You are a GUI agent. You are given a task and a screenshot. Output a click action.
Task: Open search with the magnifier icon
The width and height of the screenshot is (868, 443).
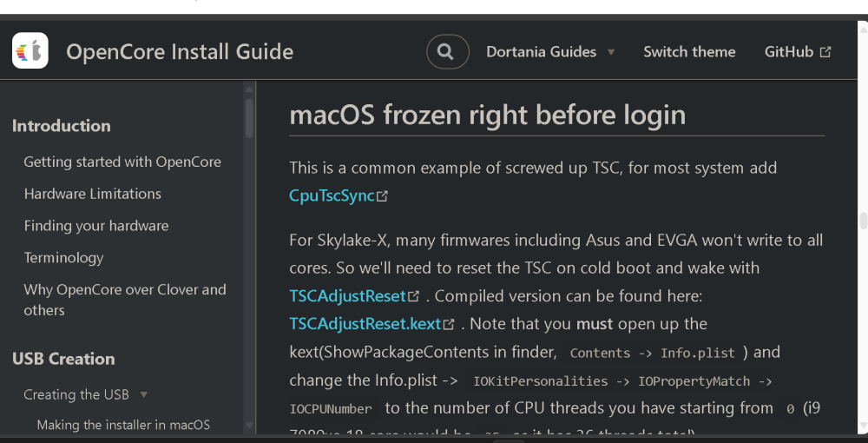click(447, 52)
